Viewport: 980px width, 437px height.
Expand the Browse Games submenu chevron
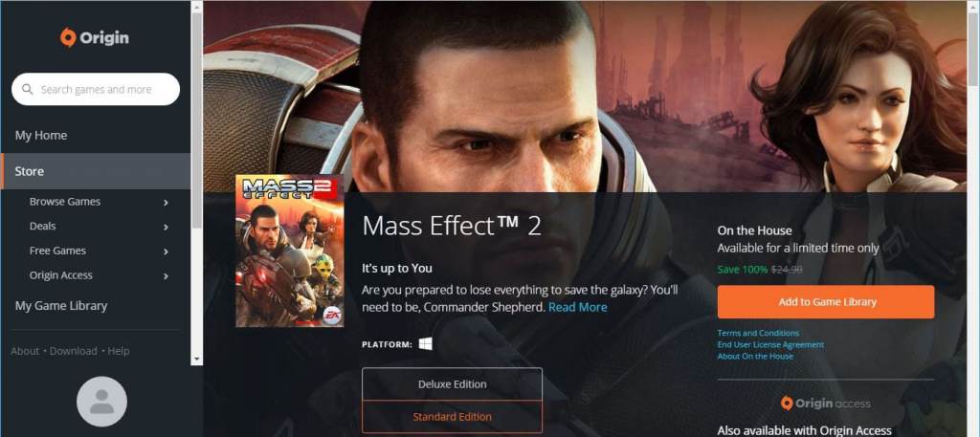pyautogui.click(x=166, y=203)
